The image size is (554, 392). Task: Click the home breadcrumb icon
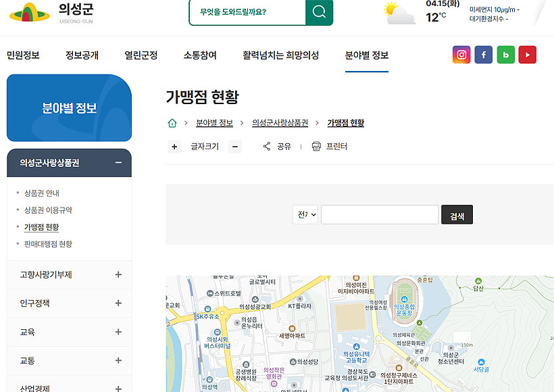pyautogui.click(x=171, y=124)
